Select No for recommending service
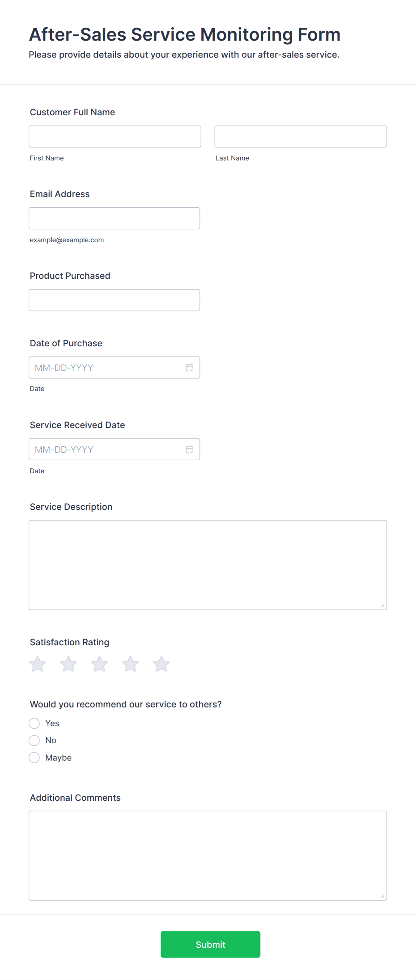This screenshot has height=980, width=416. 34,740
